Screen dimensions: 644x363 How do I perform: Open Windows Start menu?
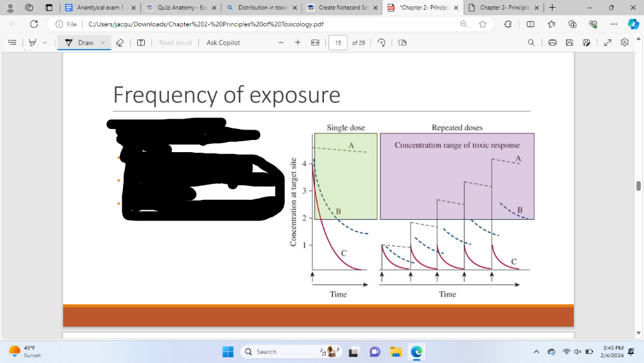click(228, 352)
